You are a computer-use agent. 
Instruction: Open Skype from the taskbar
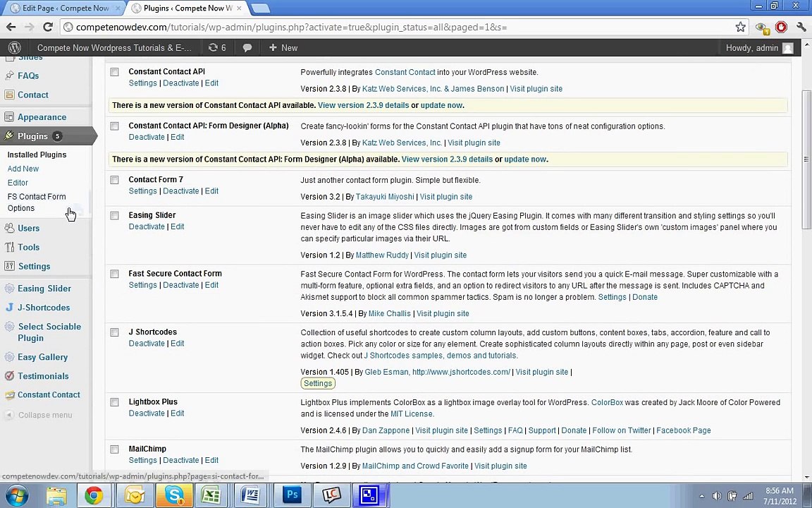click(174, 495)
